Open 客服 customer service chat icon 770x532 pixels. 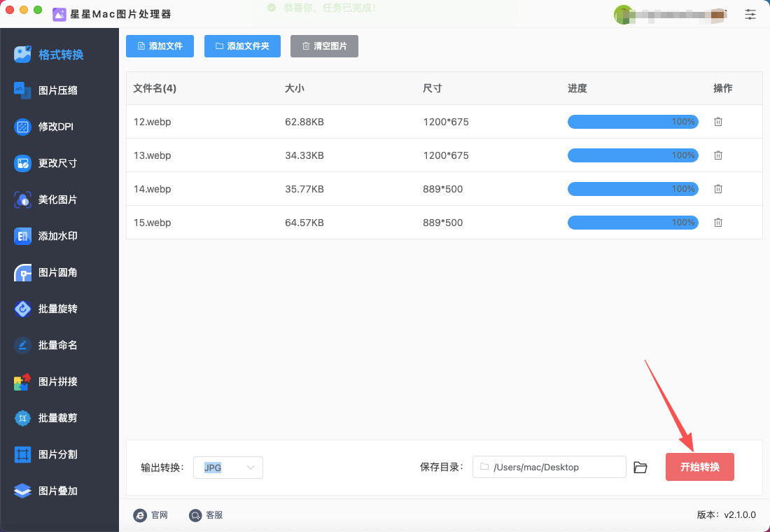click(x=195, y=515)
